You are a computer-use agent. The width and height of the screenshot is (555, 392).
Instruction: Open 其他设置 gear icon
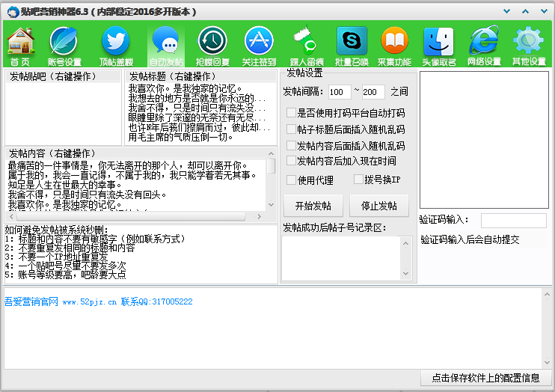pos(528,43)
